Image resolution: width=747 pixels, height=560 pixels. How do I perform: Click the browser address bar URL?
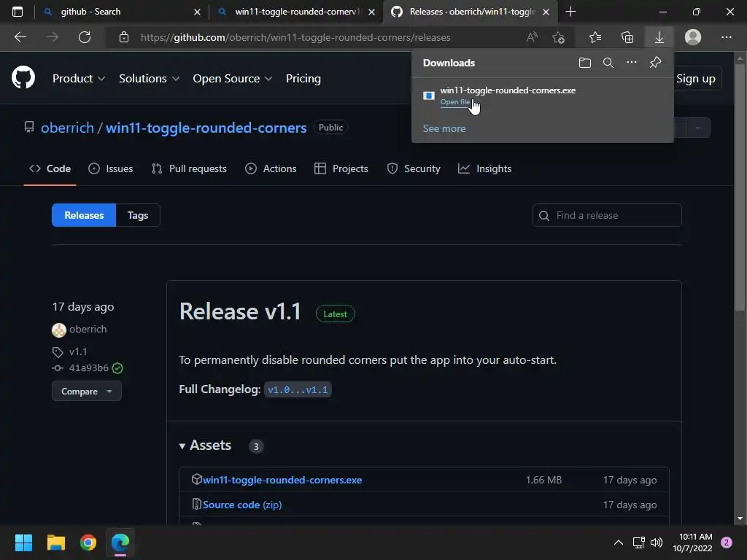295,37
